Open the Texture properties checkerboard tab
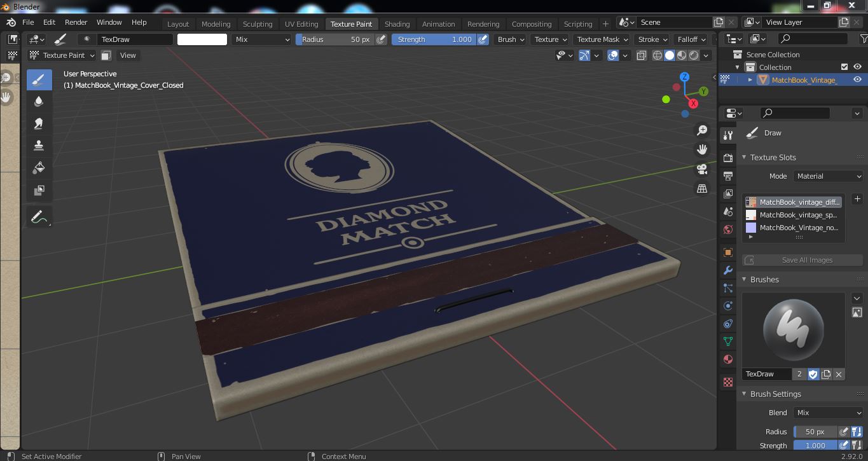Viewport: 868px width, 461px height. (x=728, y=382)
